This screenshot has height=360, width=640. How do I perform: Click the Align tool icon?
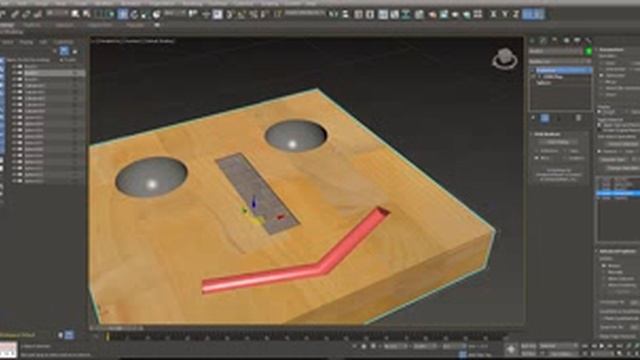pos(345,14)
